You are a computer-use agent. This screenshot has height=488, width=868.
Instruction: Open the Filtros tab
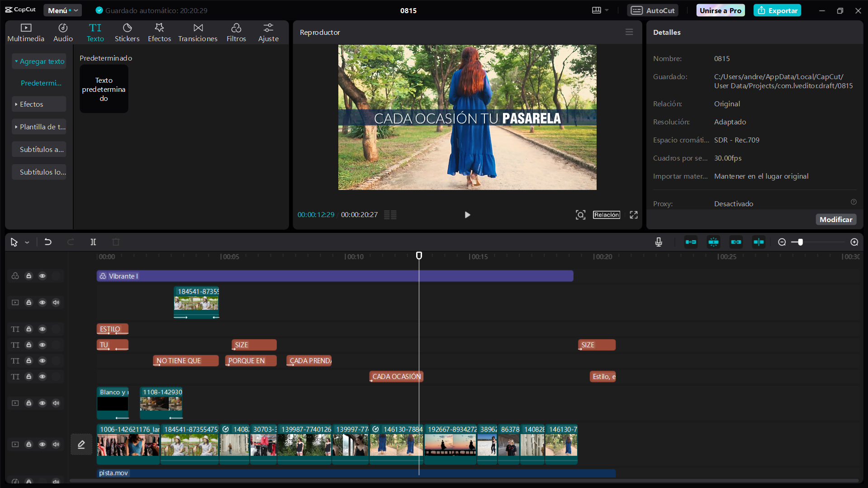(236, 33)
